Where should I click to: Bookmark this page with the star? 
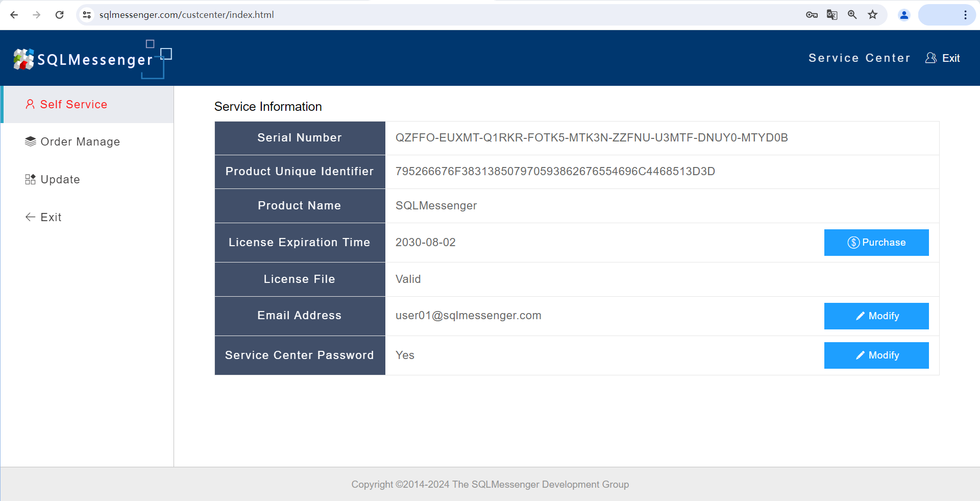coord(873,15)
